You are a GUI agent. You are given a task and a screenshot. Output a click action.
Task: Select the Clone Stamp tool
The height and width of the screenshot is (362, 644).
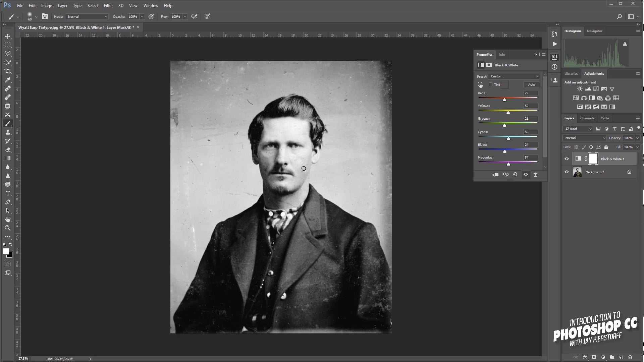coord(8,132)
